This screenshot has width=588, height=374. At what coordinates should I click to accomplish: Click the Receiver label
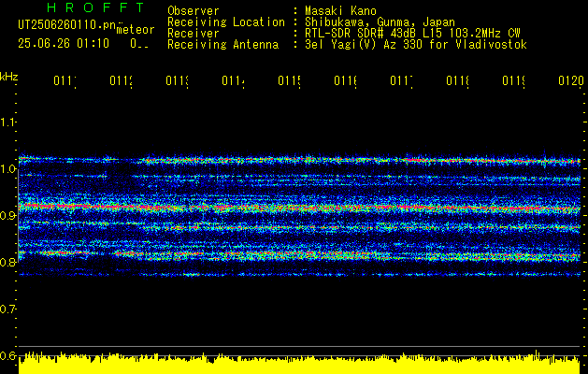[x=194, y=34]
